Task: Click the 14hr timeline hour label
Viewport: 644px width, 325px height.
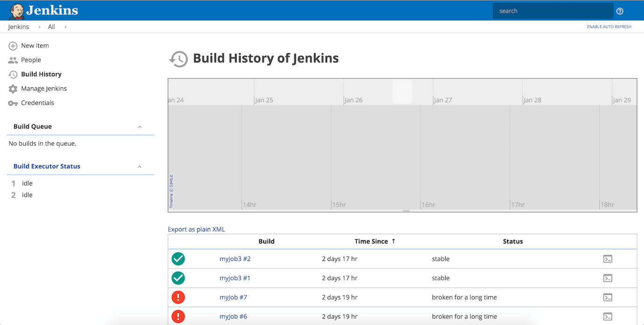Action: coord(250,205)
